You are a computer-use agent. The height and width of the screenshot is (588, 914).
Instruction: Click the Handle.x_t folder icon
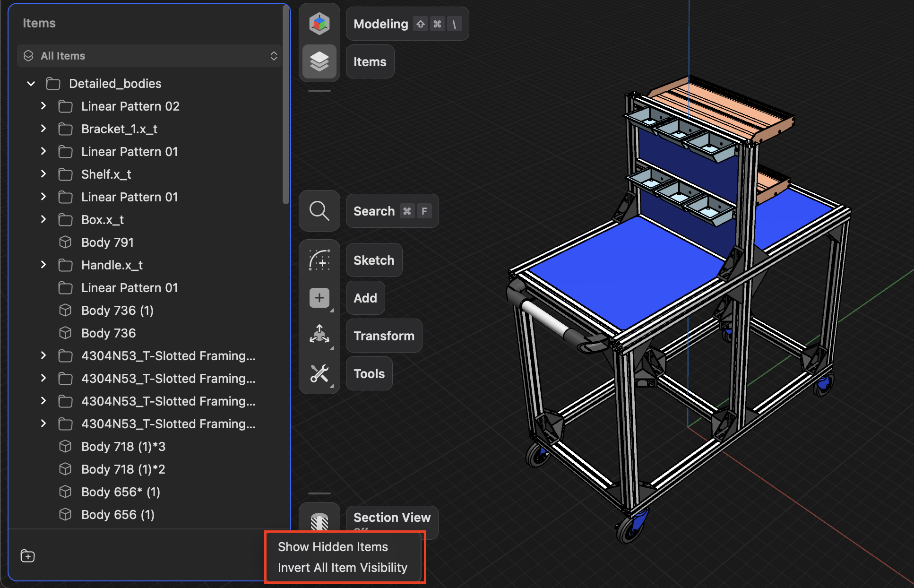(x=65, y=265)
